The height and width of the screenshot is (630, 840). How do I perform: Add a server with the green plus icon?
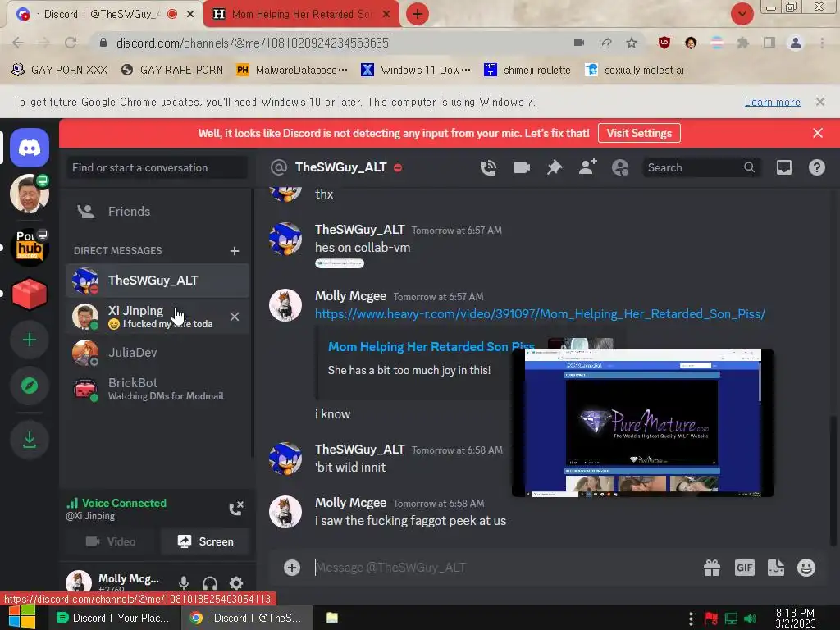tap(30, 340)
